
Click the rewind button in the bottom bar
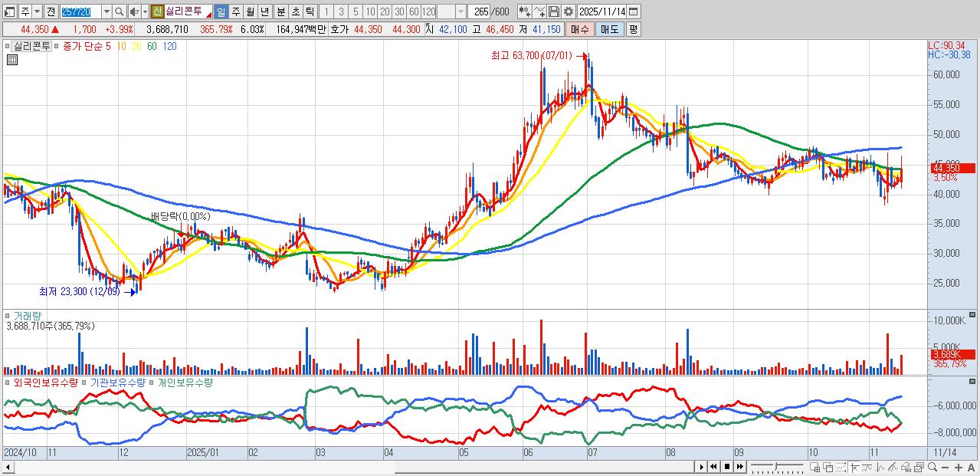tap(714, 467)
